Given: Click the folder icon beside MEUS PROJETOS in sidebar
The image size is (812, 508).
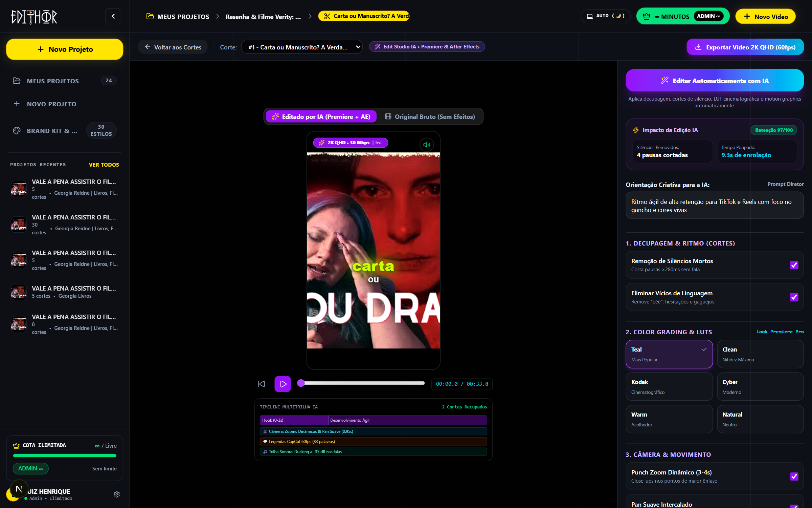Looking at the screenshot, I should click(17, 81).
